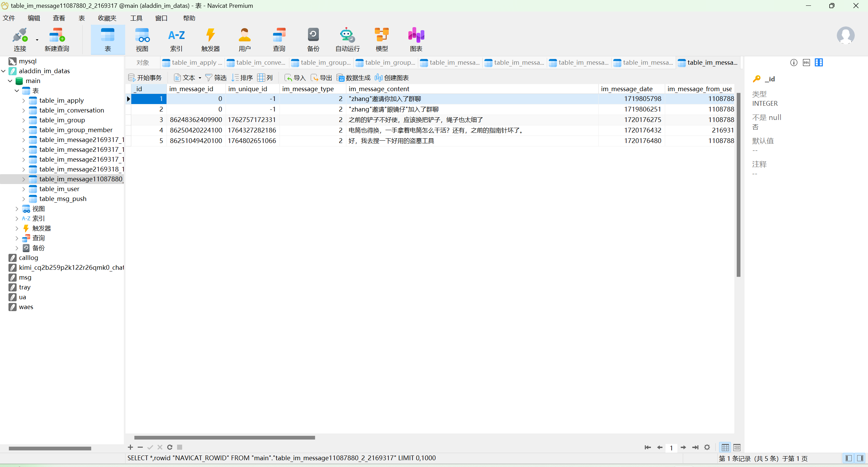Open the 收藏夹 menu
This screenshot has width=868, height=467.
(x=107, y=18)
